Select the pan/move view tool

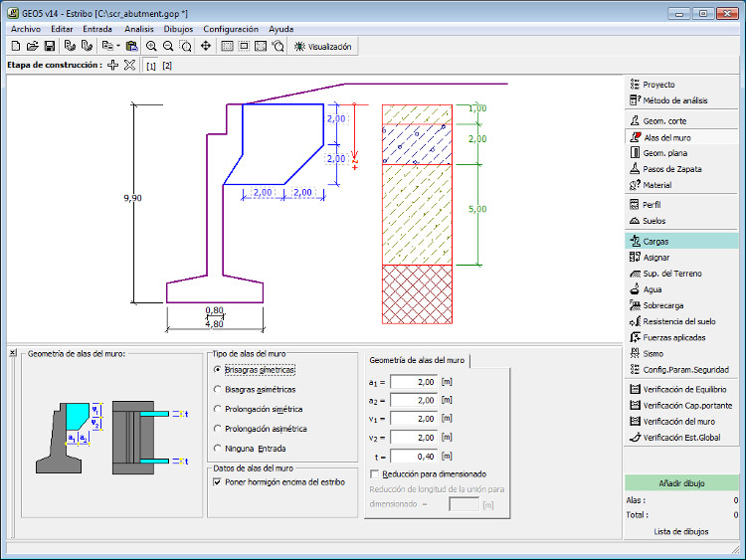(x=206, y=46)
